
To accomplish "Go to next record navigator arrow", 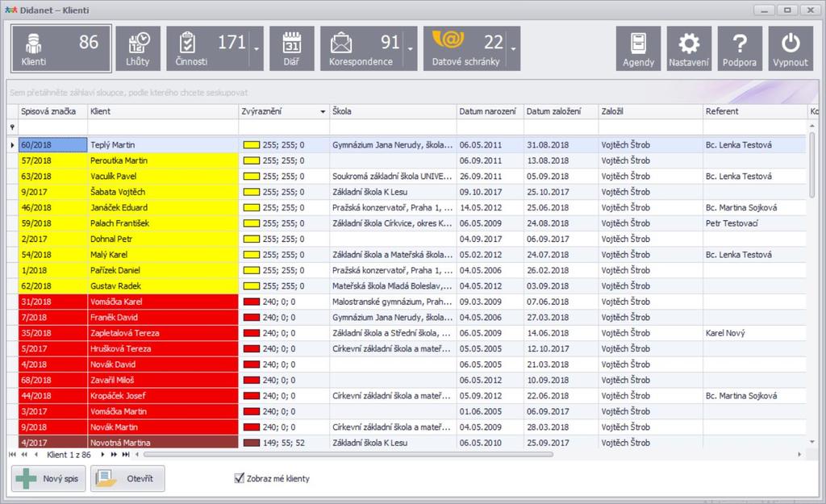I will (x=102, y=455).
